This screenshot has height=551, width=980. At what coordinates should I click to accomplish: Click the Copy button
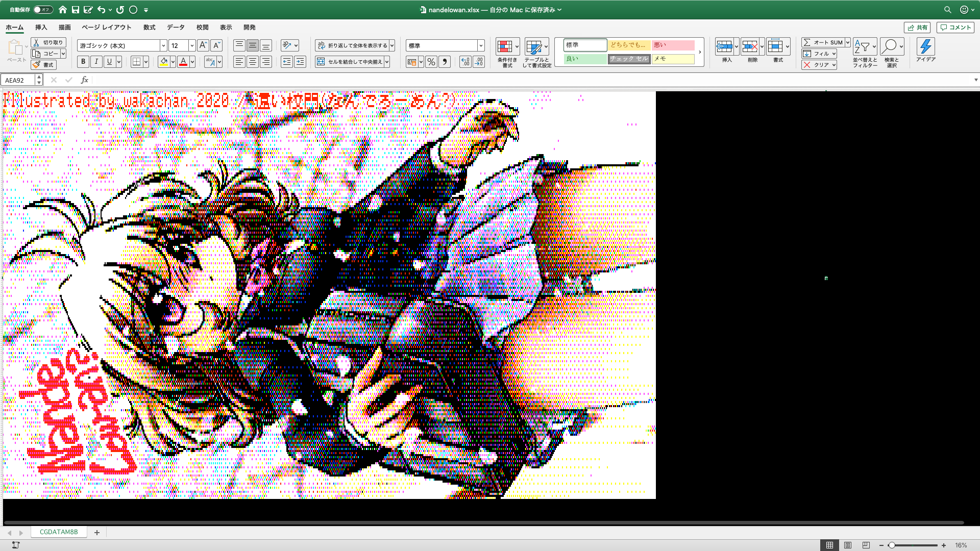[x=45, y=54]
